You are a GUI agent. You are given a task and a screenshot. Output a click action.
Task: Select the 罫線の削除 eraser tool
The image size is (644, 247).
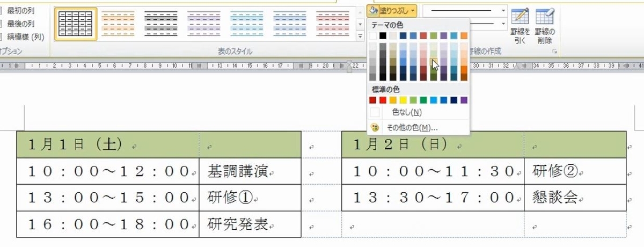pyautogui.click(x=545, y=26)
